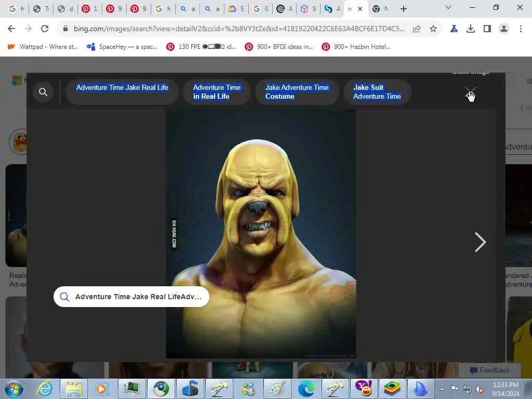Open Microsoft Edge on taskbar
532x399 pixels.
[x=306, y=389]
